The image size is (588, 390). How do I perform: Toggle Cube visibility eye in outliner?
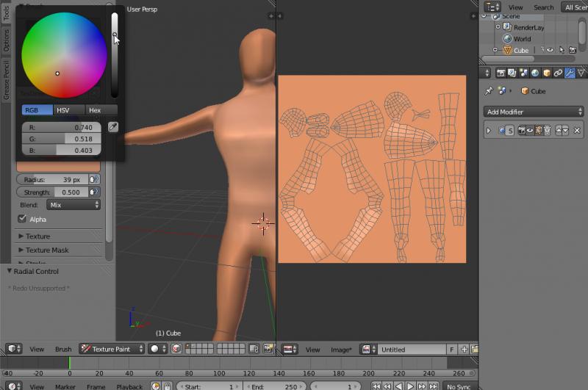click(x=549, y=51)
